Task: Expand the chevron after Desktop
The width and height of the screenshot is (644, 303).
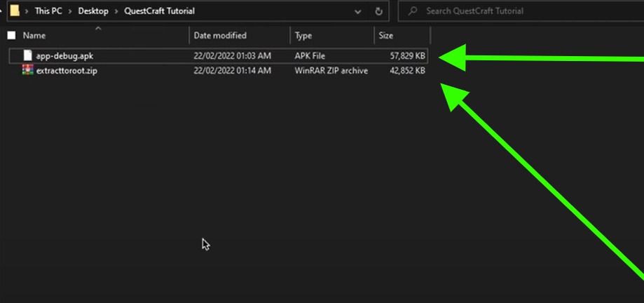Action: pyautogui.click(x=116, y=11)
